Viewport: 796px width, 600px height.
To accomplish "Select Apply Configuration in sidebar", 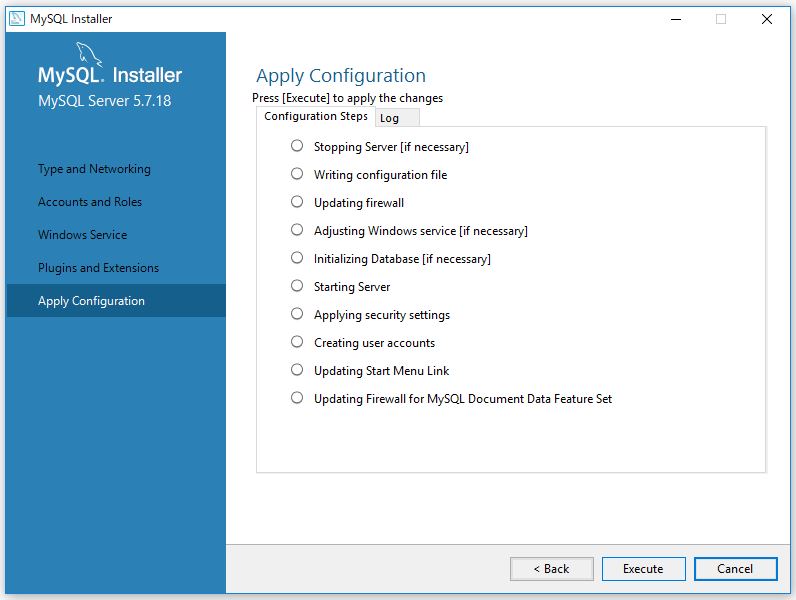I will (116, 301).
